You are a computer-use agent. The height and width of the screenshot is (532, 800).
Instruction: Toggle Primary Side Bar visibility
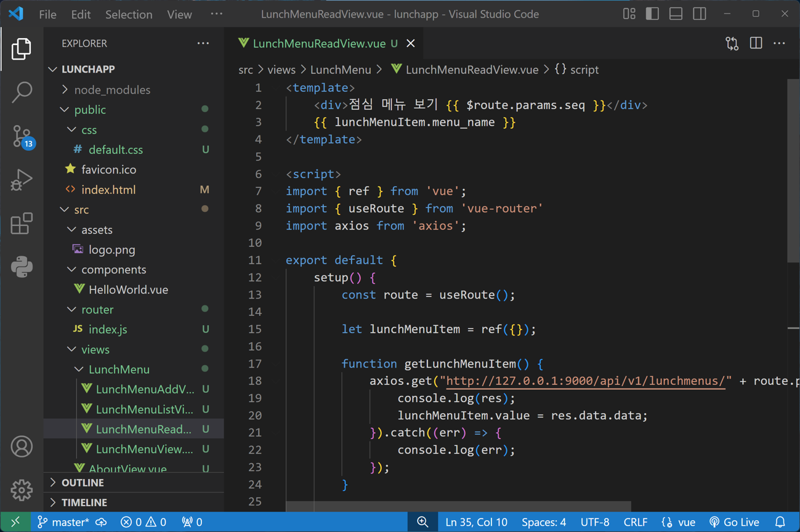pos(652,14)
